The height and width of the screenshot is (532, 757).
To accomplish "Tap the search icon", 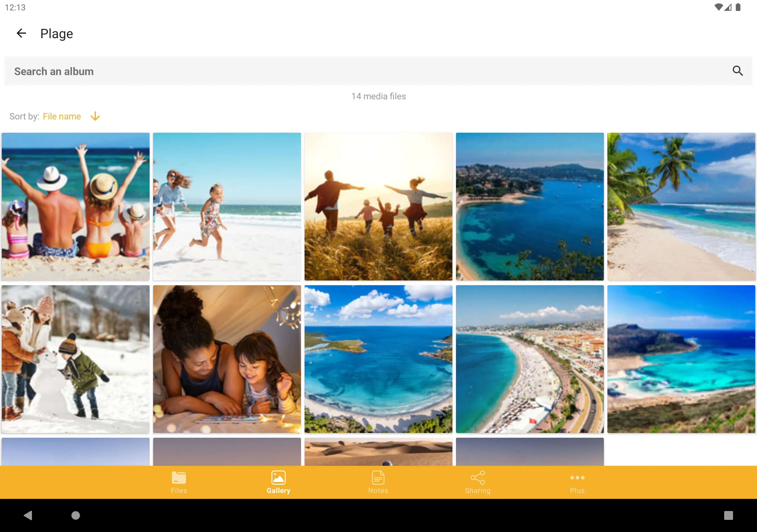I will (738, 71).
